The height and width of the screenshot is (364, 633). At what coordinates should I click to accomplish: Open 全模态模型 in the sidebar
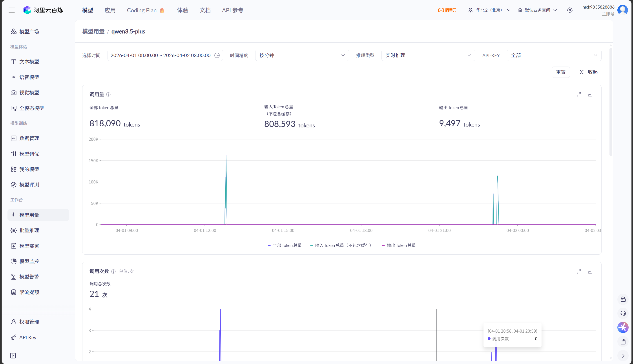[x=38, y=108]
